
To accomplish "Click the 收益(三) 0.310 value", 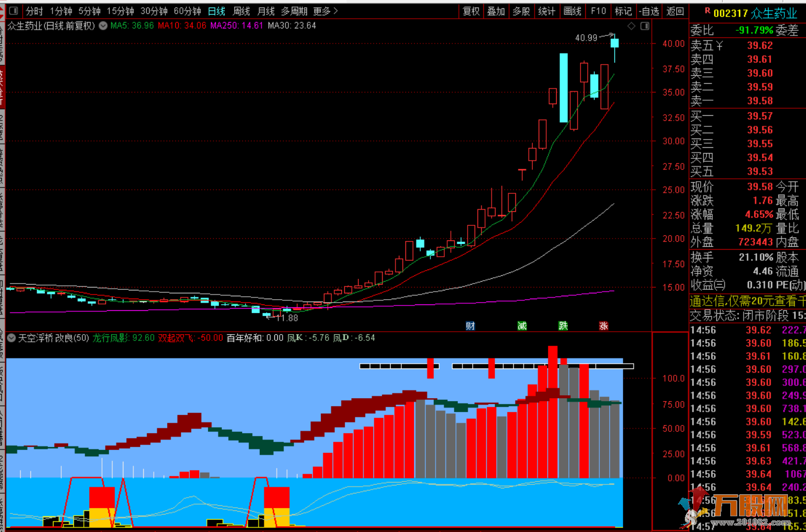I will pyautogui.click(x=760, y=285).
